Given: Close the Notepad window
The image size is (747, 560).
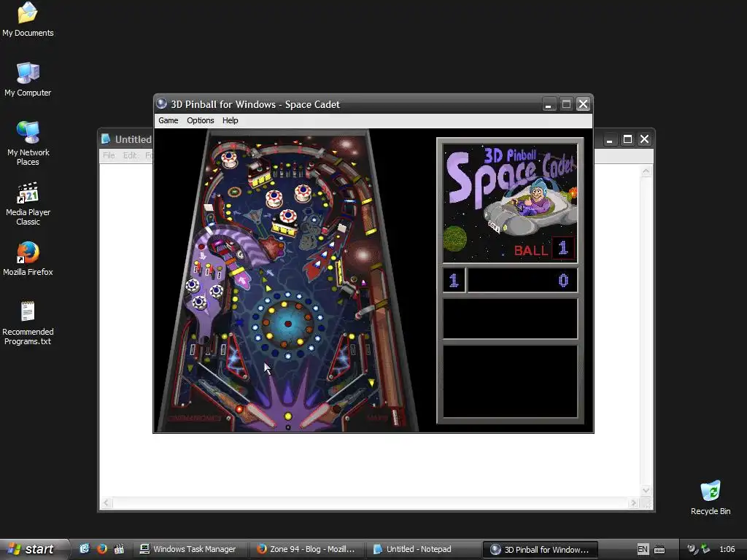Looking at the screenshot, I should tap(644, 139).
